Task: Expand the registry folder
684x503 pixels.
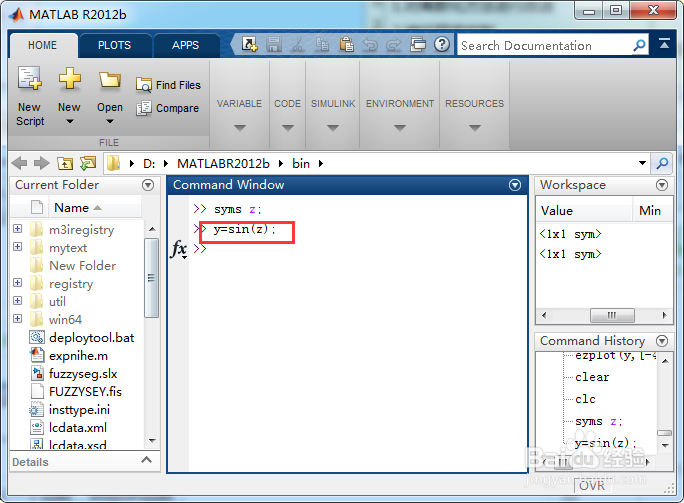Action: 17,283
